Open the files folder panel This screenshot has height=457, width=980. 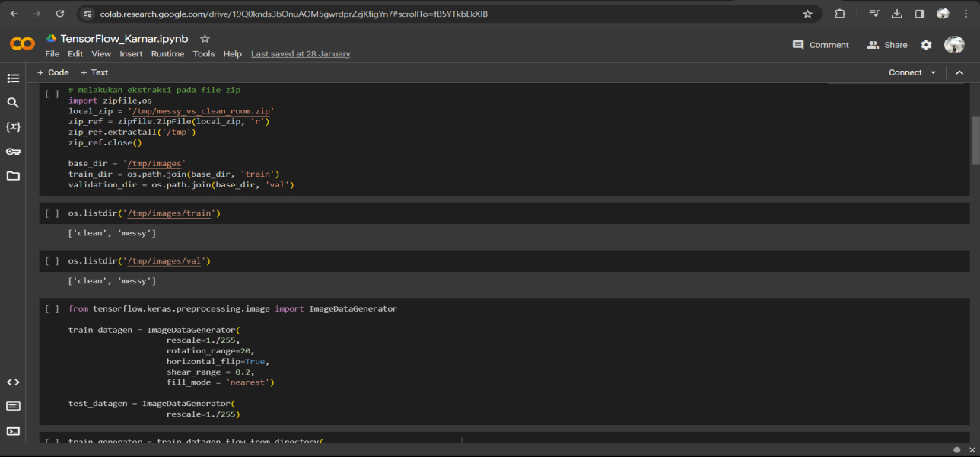[13, 176]
